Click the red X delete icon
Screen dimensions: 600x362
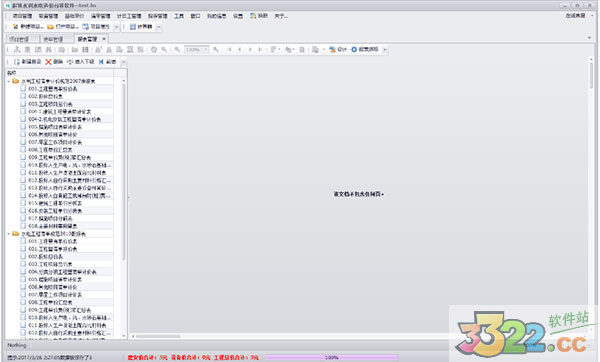(48, 62)
